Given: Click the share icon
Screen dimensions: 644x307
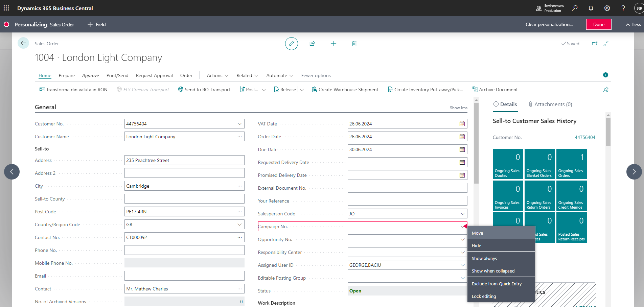Looking at the screenshot, I should pos(312,44).
